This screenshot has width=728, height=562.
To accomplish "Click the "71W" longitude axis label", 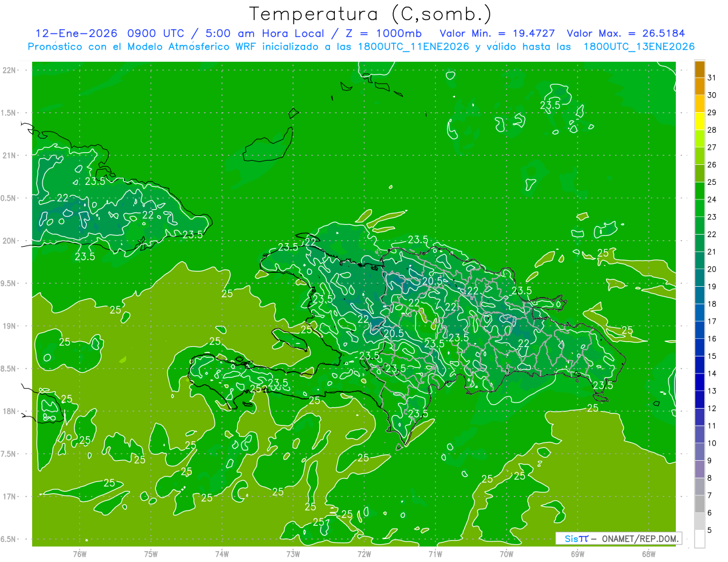I will coord(435,554).
